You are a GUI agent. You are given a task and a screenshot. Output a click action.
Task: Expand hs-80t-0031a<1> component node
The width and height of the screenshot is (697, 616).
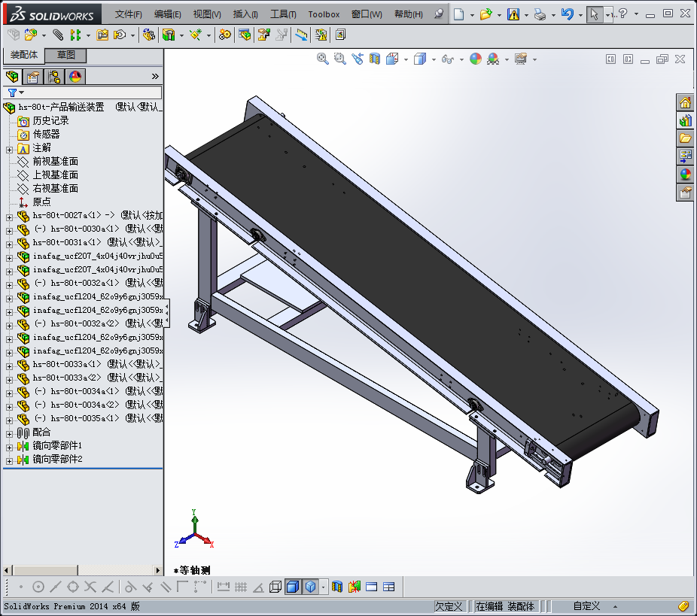click(9, 244)
